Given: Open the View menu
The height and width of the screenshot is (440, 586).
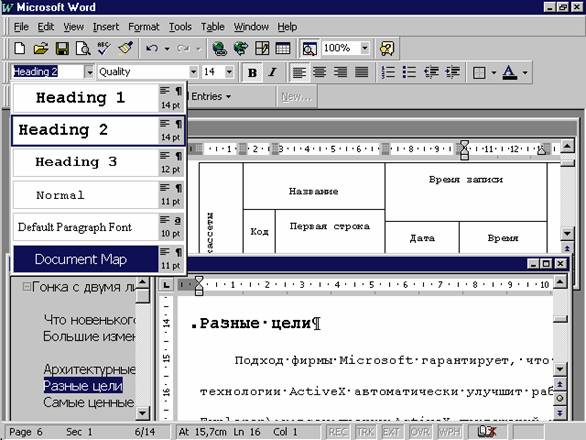Looking at the screenshot, I should 73,27.
